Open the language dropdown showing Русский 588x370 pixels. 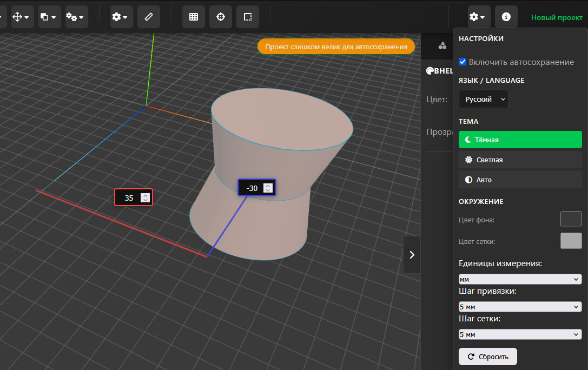tap(483, 100)
